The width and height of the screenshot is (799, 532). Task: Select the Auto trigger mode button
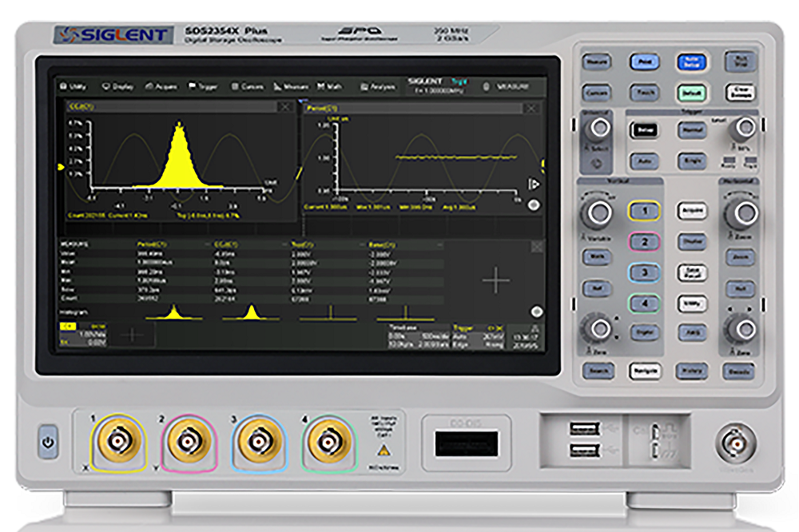click(x=644, y=161)
